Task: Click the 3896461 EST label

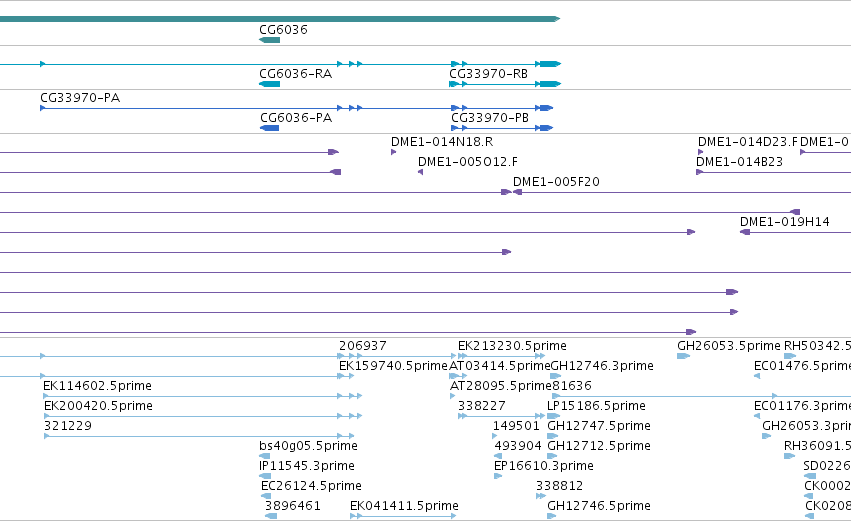Action: [293, 507]
